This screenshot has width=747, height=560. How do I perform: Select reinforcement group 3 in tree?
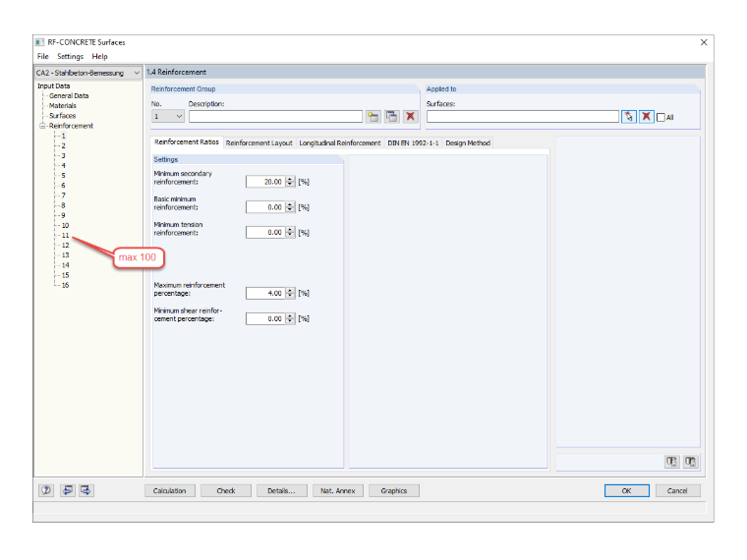coord(63,155)
